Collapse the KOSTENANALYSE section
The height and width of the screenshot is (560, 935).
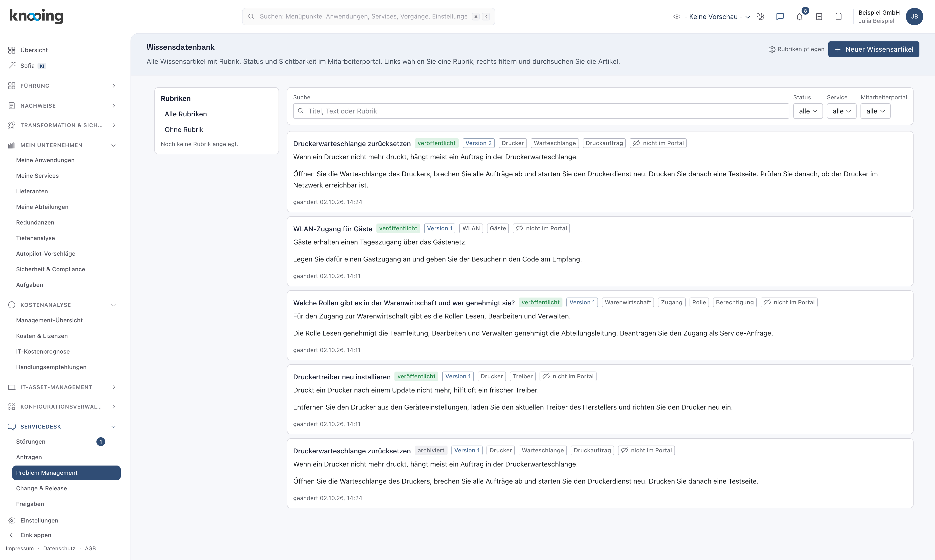click(62, 305)
